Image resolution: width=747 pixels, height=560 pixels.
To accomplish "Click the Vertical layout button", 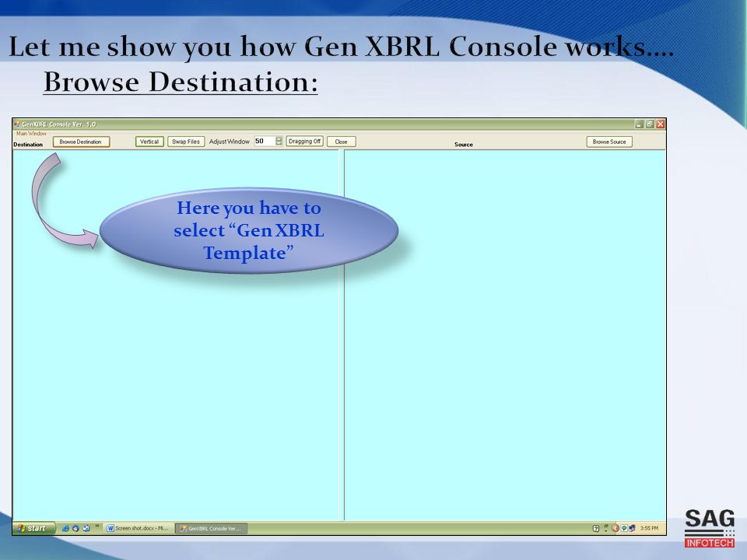I will coord(149,142).
